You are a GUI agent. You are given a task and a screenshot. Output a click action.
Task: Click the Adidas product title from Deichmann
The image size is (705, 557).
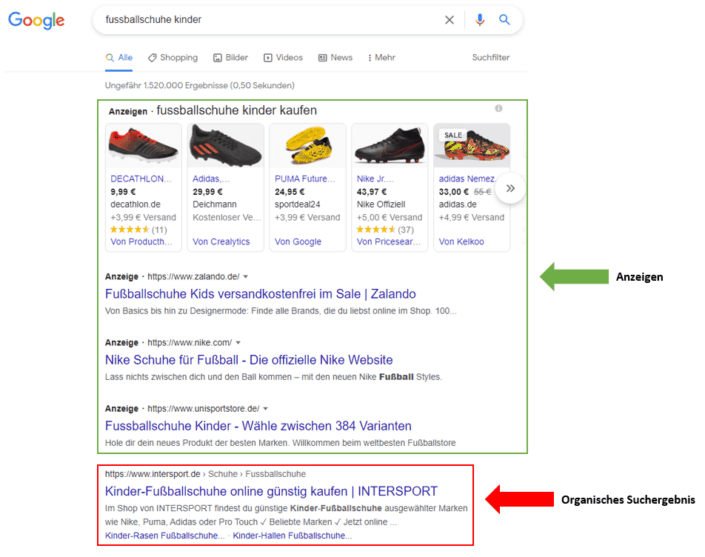tap(211, 179)
